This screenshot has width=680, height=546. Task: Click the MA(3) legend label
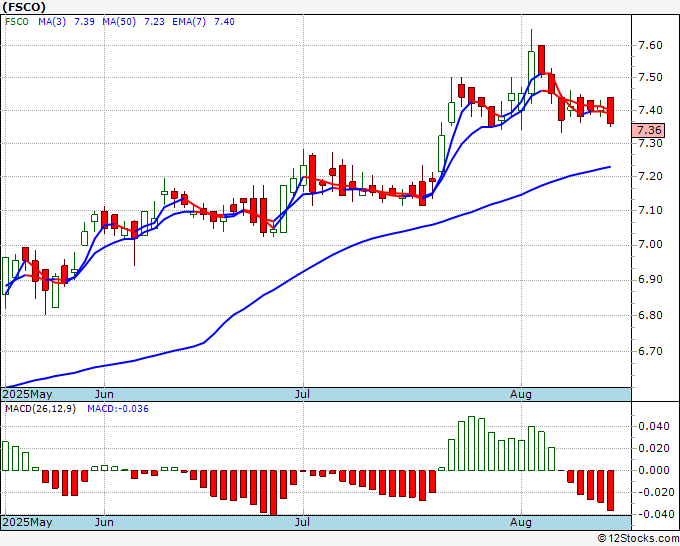tap(52, 22)
